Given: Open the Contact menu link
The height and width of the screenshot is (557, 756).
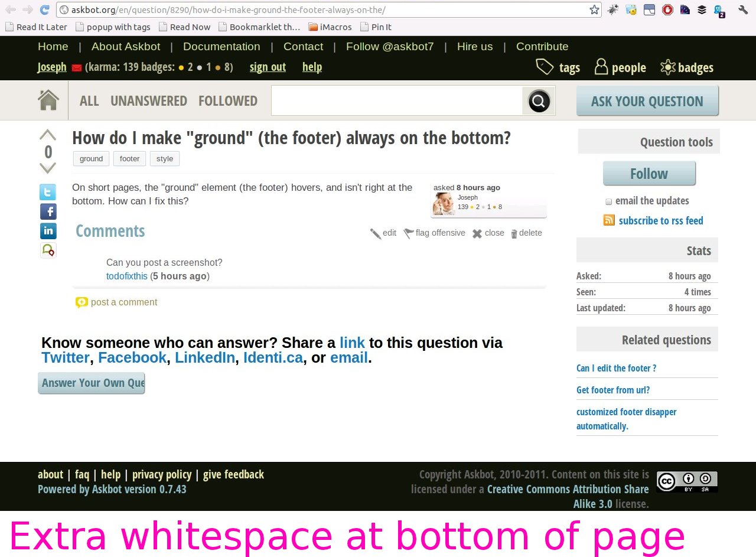Looking at the screenshot, I should pyautogui.click(x=303, y=47).
